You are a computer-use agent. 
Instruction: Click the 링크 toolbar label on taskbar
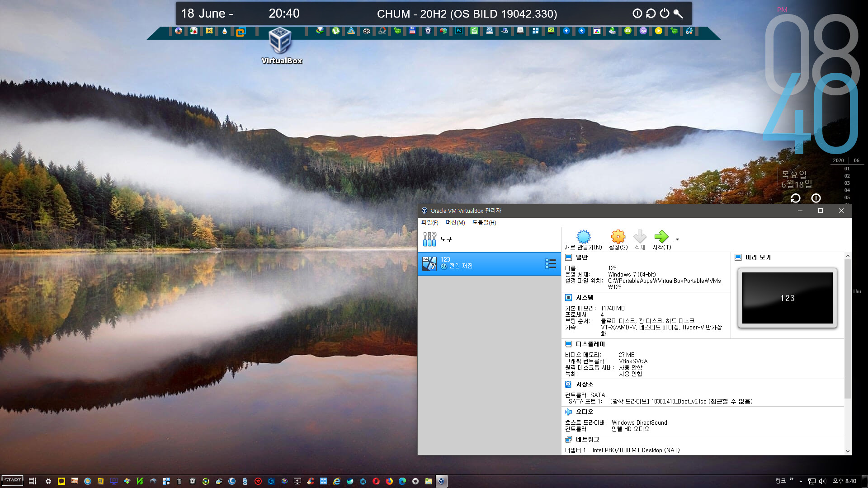(x=781, y=481)
